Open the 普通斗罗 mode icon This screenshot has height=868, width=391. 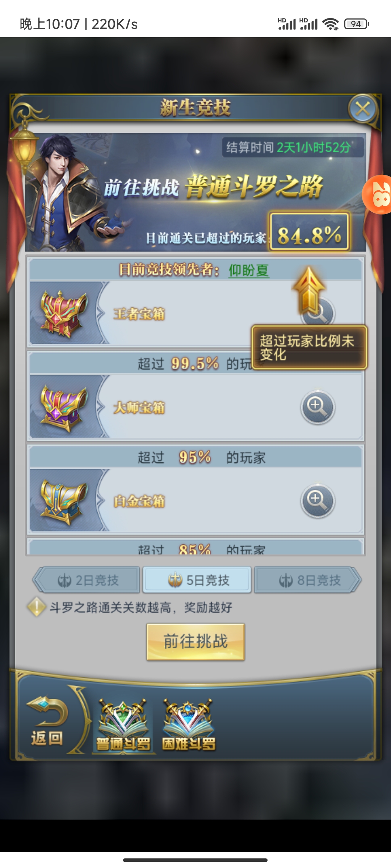(x=123, y=725)
